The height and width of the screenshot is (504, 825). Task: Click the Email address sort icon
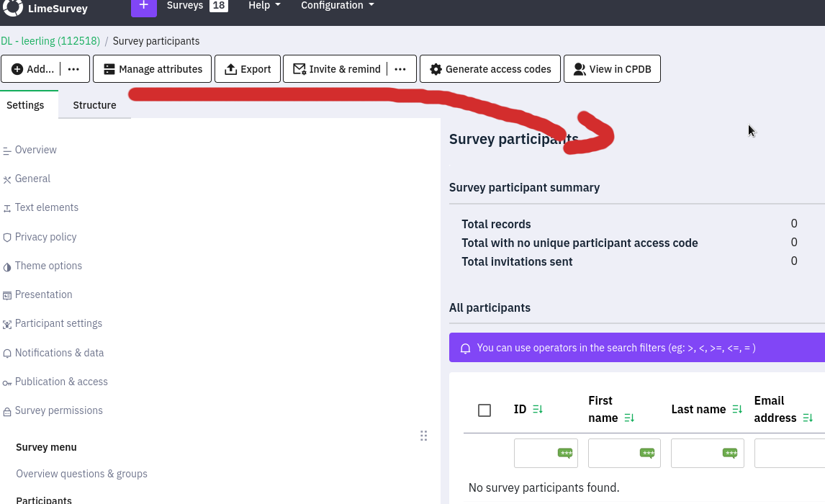tap(808, 418)
